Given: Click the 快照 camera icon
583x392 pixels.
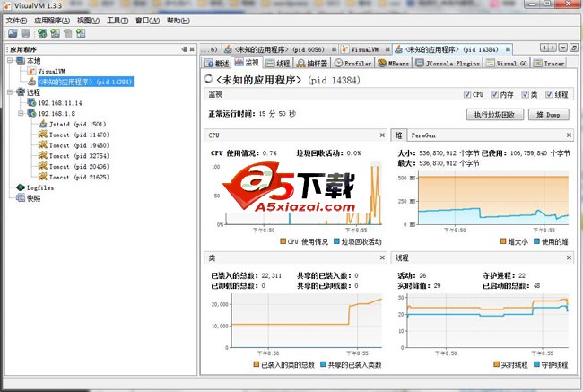Looking at the screenshot, I should click(x=21, y=198).
